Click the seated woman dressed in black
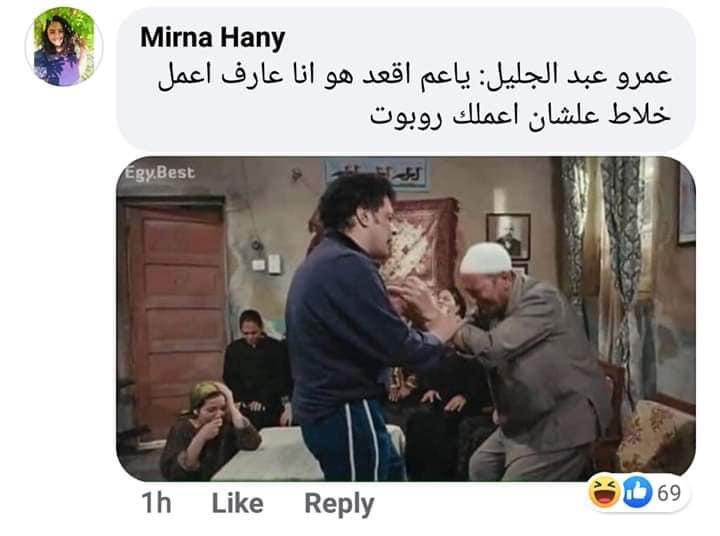The height and width of the screenshot is (536, 720). (x=257, y=367)
